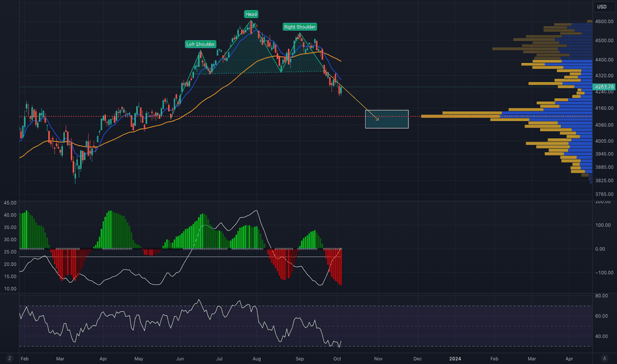617x364 pixels.
Task: Select the Left Shoulder pattern label
Action: [x=201, y=44]
